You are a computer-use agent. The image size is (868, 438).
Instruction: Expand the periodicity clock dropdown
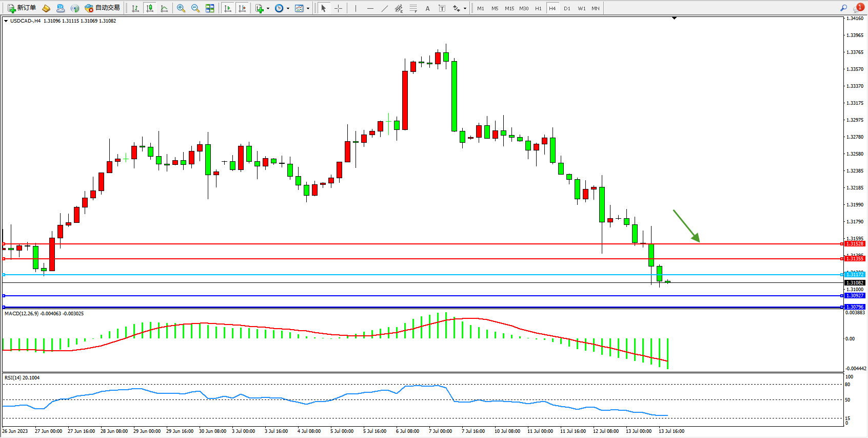(x=288, y=9)
